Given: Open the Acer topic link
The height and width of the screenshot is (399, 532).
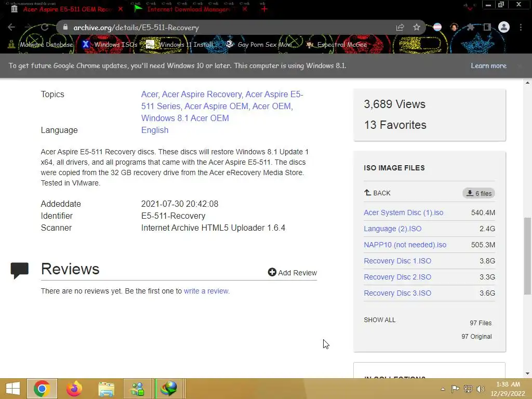Looking at the screenshot, I should (x=150, y=95).
